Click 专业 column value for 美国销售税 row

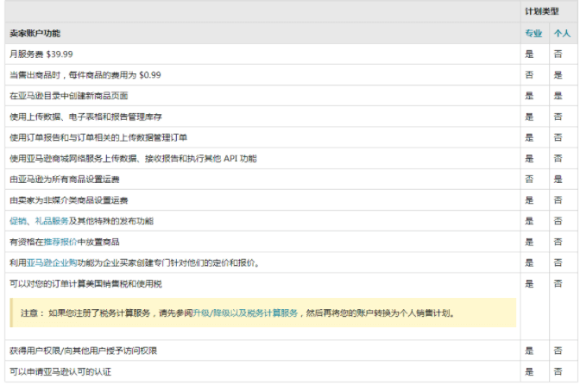coord(529,284)
